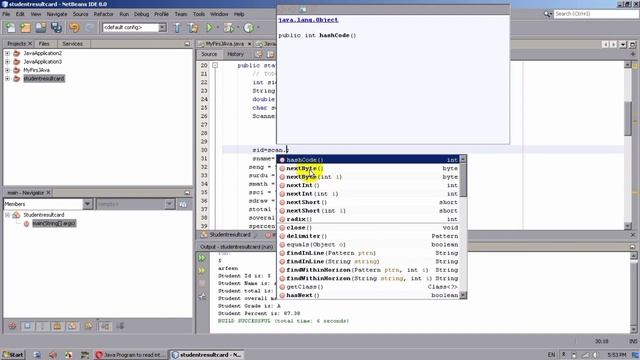
Task: Expand the studentresultcard project node
Action: [x=7, y=78]
